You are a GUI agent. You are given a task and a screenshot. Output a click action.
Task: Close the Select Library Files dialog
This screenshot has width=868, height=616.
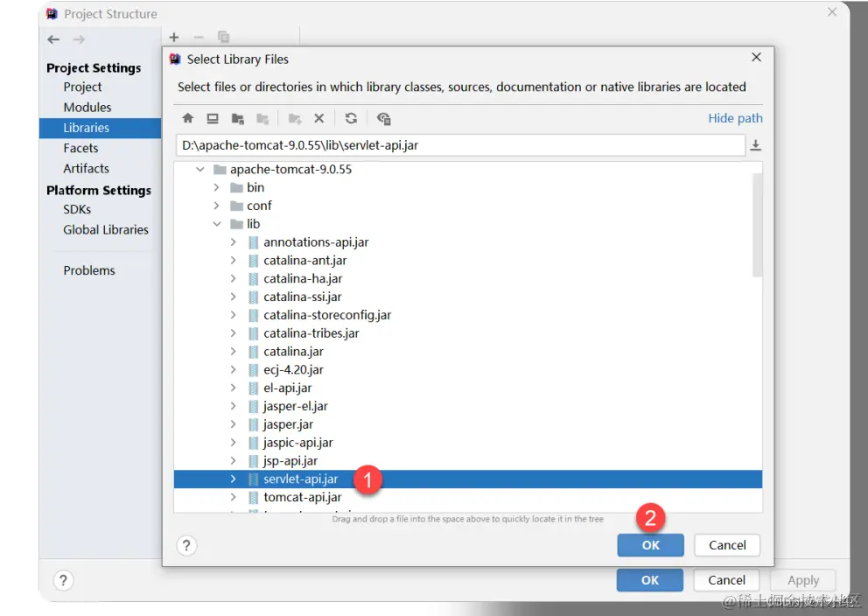(x=756, y=58)
